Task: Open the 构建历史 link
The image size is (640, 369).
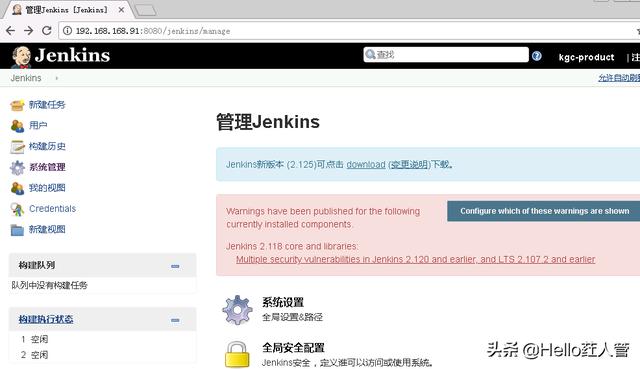Action: click(x=47, y=146)
